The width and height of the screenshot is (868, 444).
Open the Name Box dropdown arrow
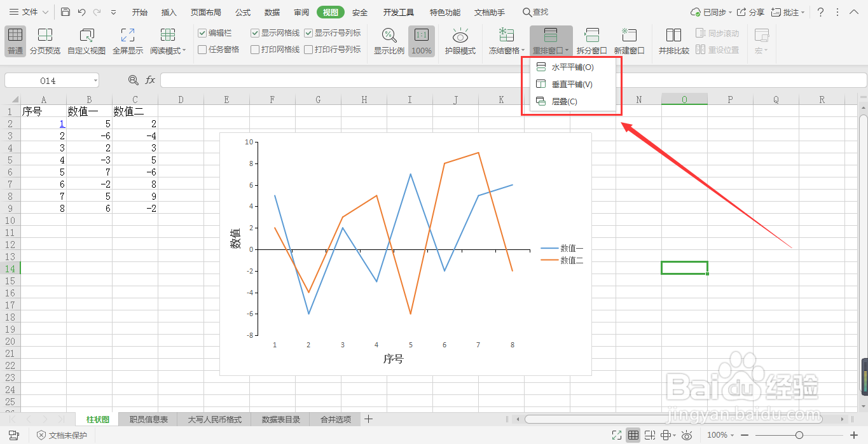tap(95, 80)
